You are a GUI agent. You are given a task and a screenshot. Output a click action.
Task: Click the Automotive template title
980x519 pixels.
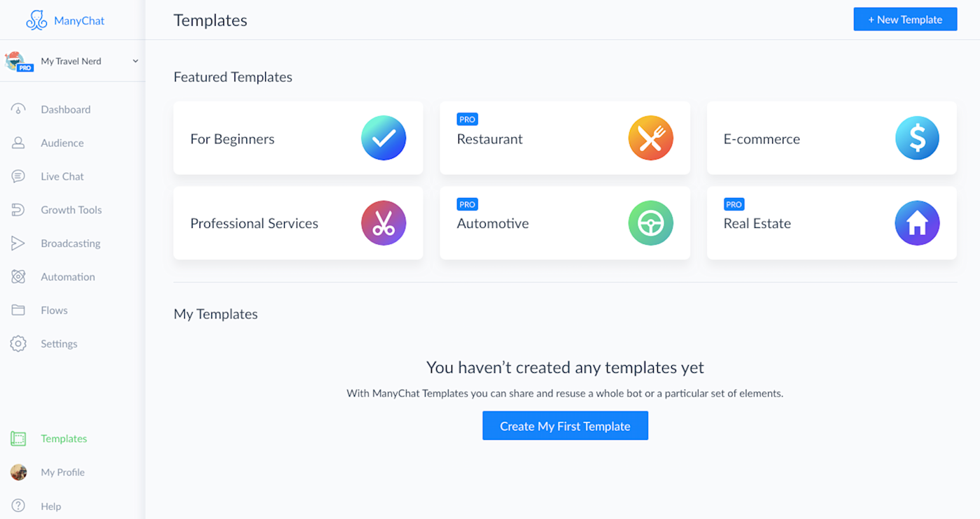493,224
